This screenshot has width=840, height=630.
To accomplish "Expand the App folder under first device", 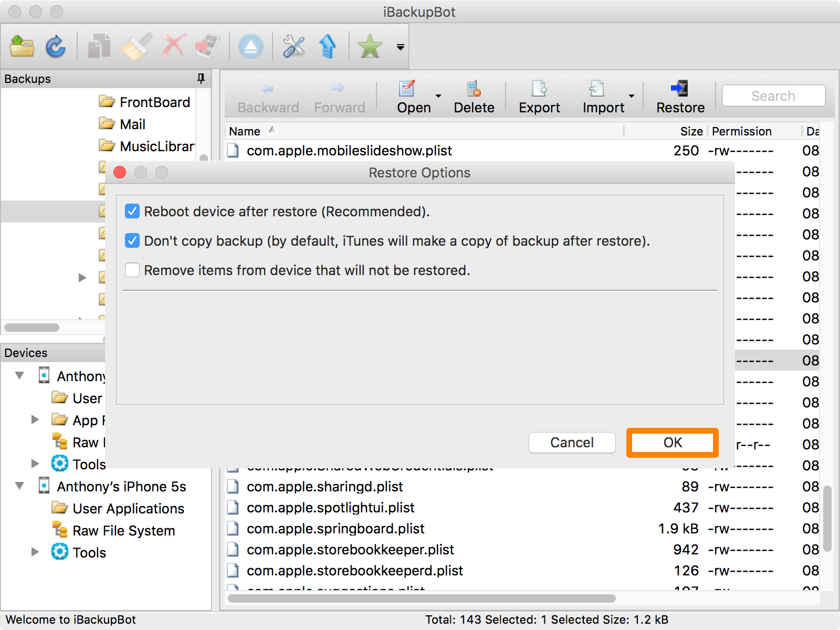I will 35,419.
